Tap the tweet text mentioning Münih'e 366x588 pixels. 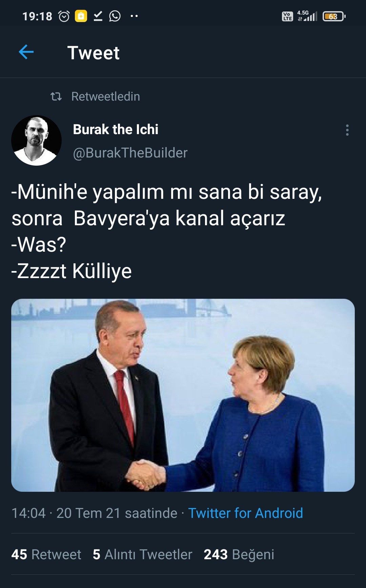point(166,231)
